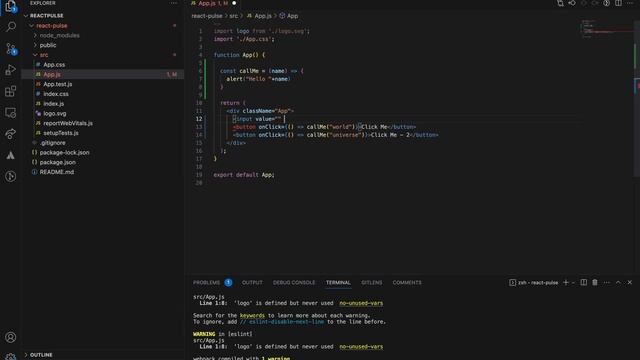640x360 pixels.
Task: Click the split editor right icon
Action: tap(618, 3)
